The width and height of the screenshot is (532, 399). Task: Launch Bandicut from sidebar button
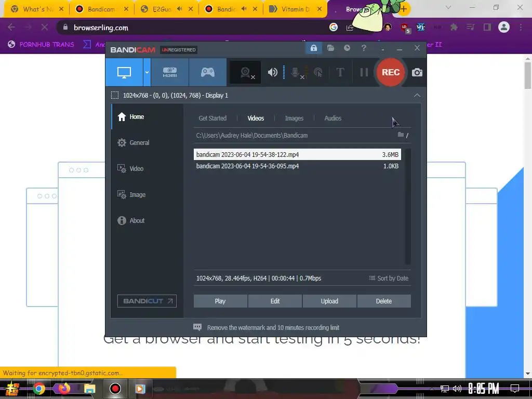(x=147, y=301)
